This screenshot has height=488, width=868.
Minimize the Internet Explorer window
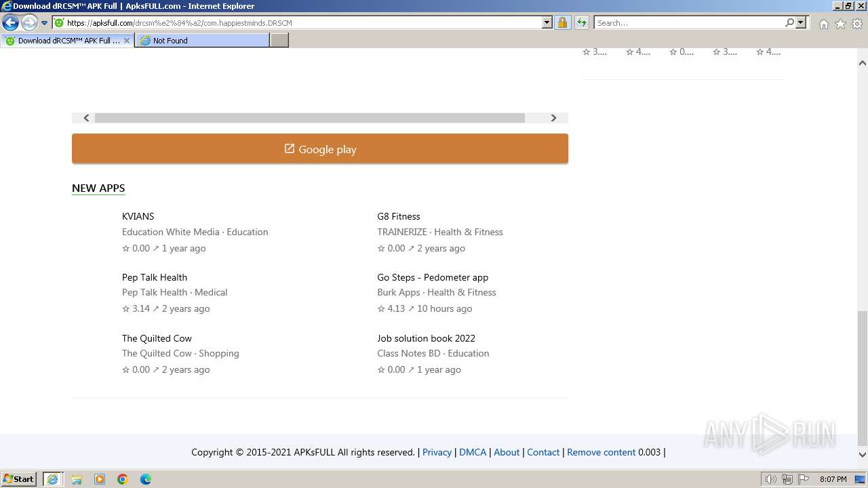click(x=837, y=6)
